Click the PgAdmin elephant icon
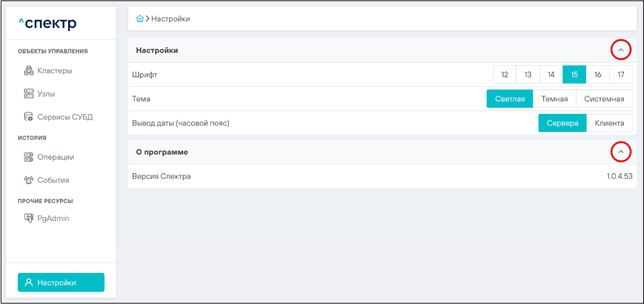 click(x=29, y=218)
